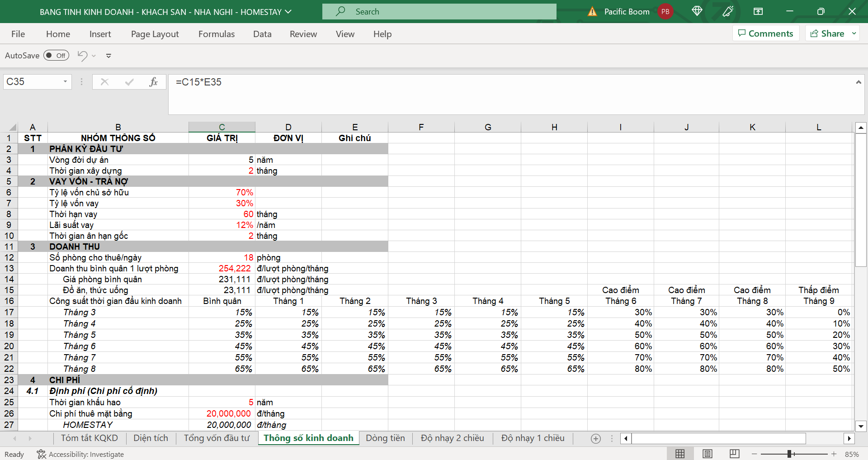Viewport: 868px width, 460px height.
Task: Click the pen Coming Soon icon
Action: (728, 11)
